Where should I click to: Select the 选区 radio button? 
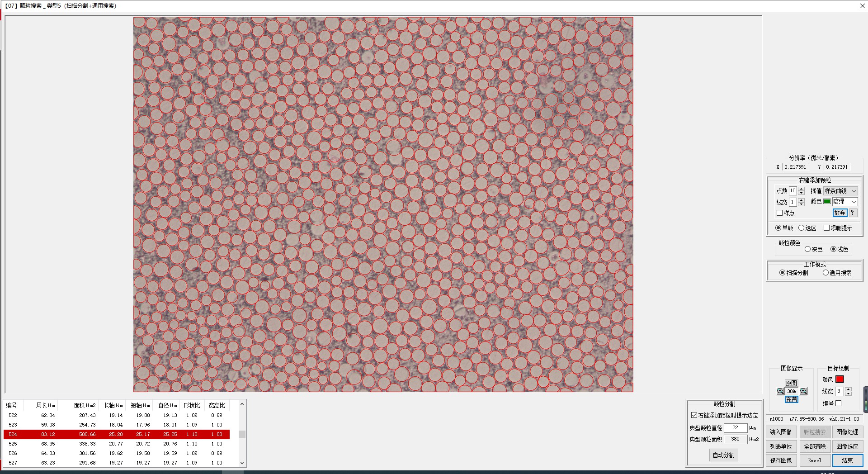coord(801,228)
